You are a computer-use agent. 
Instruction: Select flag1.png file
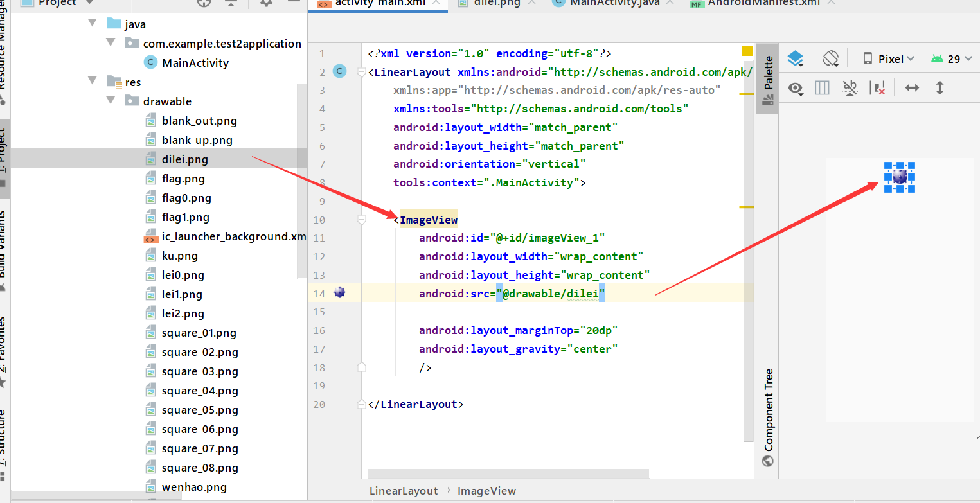[x=186, y=217]
